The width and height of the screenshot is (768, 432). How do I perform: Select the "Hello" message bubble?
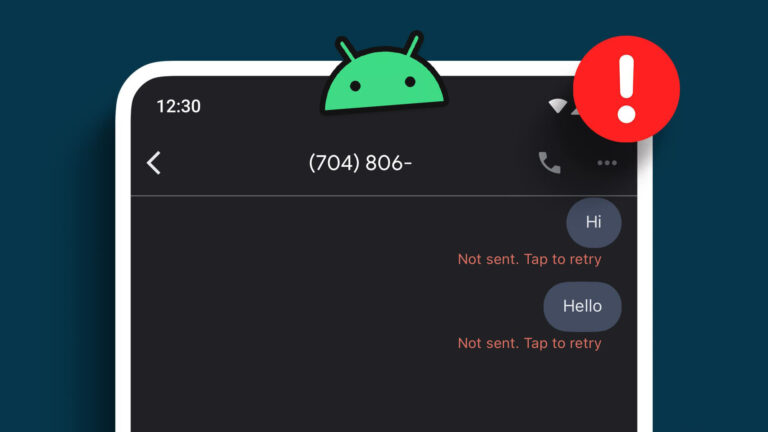[x=582, y=306]
